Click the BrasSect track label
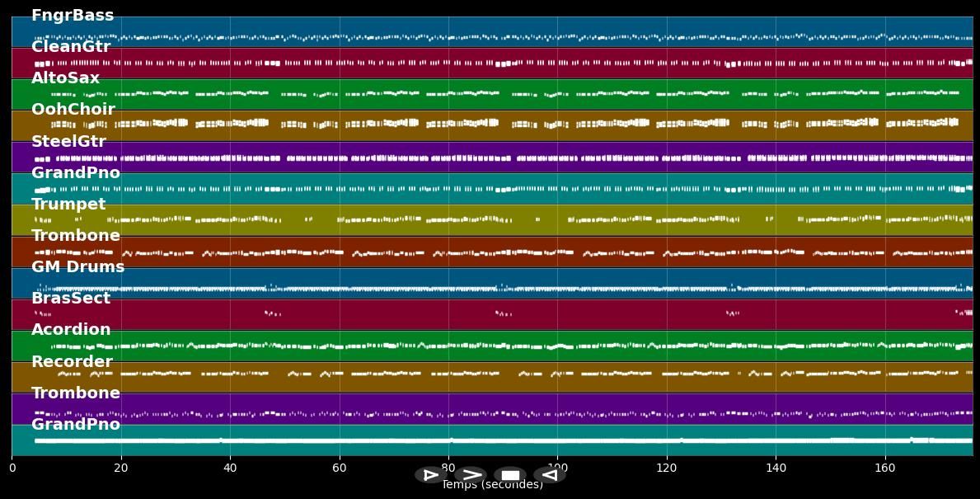980x499 pixels. pyautogui.click(x=71, y=299)
